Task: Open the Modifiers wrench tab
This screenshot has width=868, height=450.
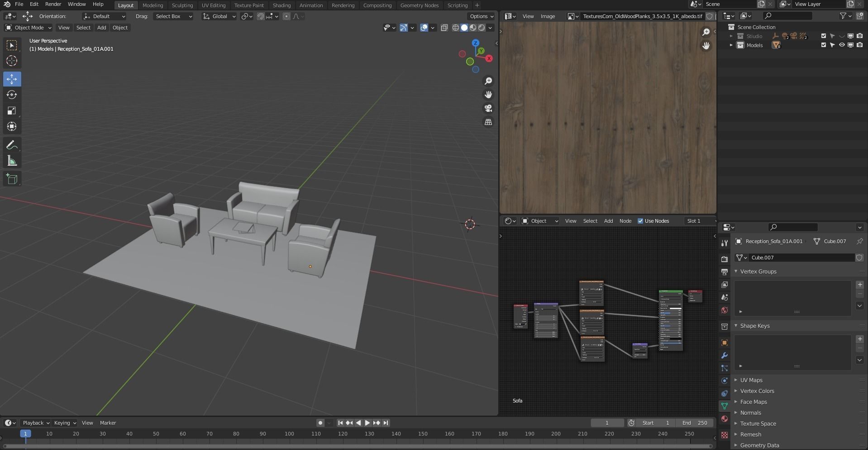Action: (725, 355)
